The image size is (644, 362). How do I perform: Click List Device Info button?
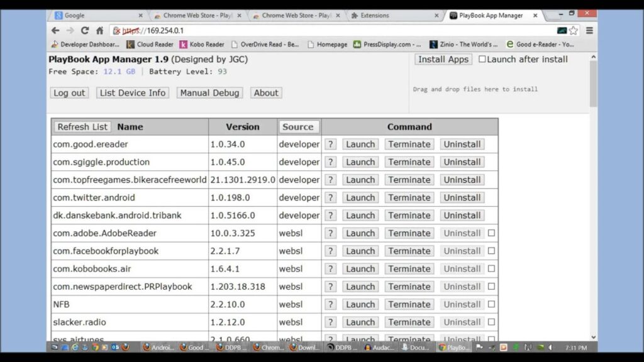[x=133, y=93]
